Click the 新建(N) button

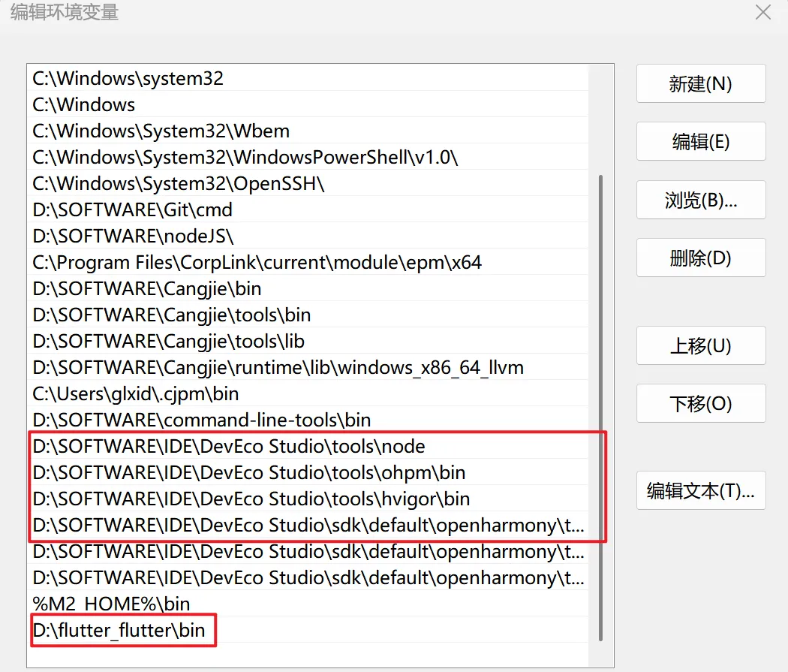(x=700, y=83)
